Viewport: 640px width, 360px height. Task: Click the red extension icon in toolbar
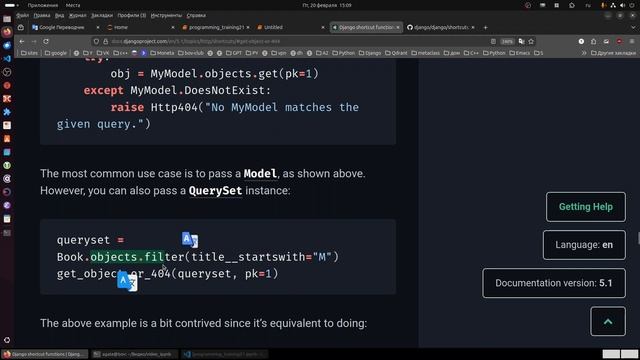(619, 41)
